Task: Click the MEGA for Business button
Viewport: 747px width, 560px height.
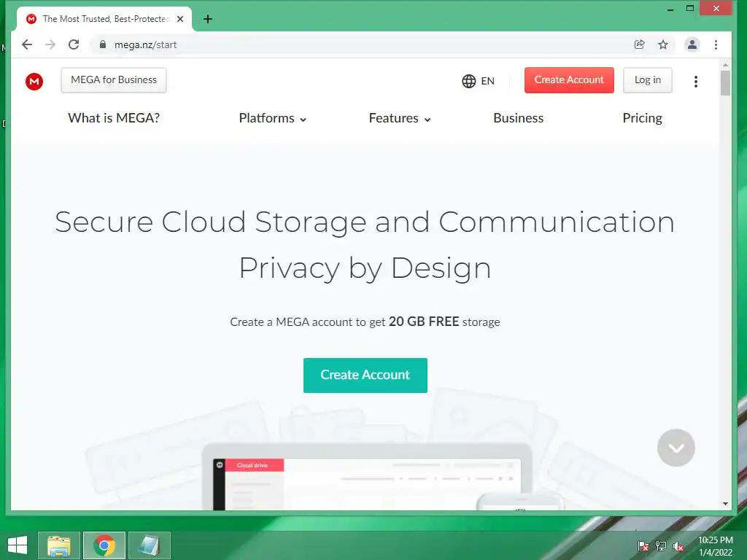Action: pyautogui.click(x=114, y=80)
